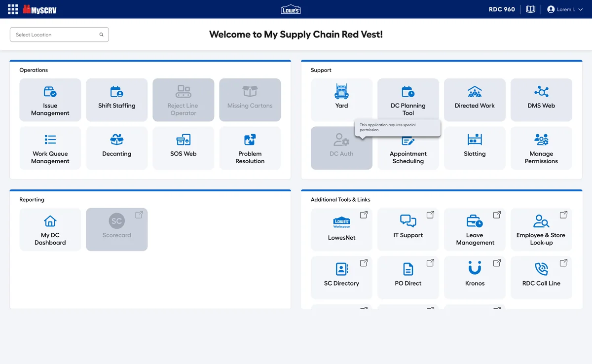Launch DC Planning Tool
This screenshot has height=364, width=592.
(408, 100)
